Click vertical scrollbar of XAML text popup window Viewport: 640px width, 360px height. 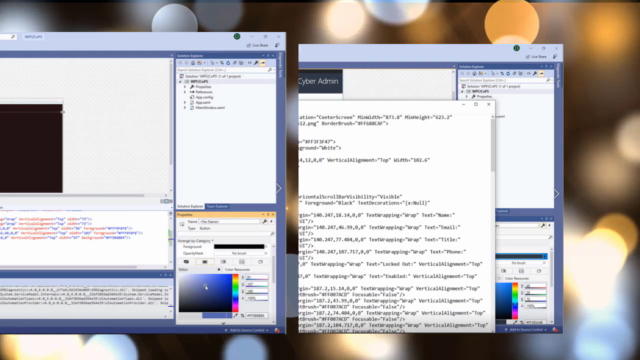pyautogui.click(x=493, y=145)
